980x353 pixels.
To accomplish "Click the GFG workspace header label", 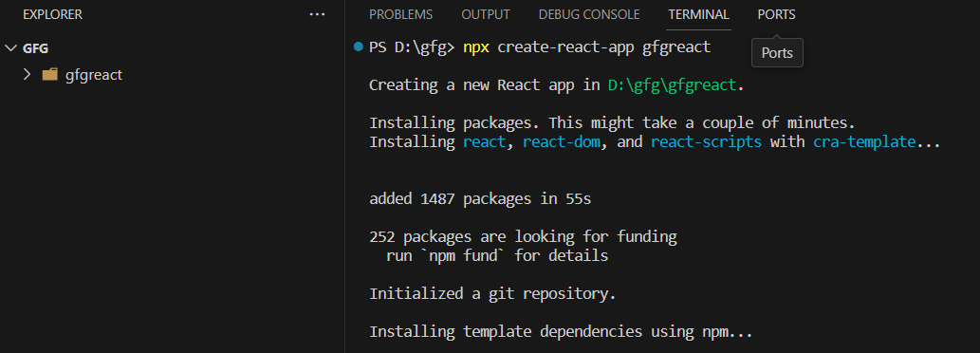I will [x=36, y=48].
